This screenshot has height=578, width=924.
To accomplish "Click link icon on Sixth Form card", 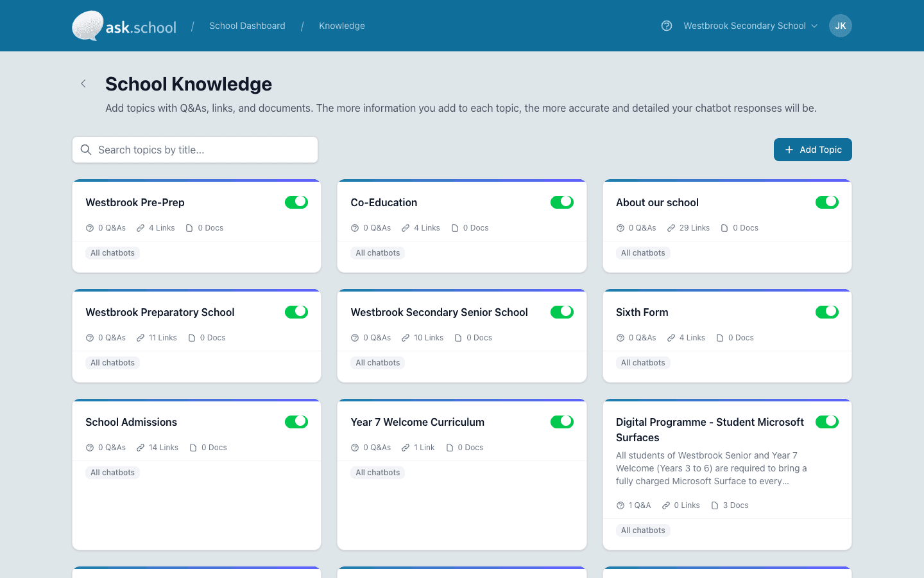I will [x=671, y=338].
